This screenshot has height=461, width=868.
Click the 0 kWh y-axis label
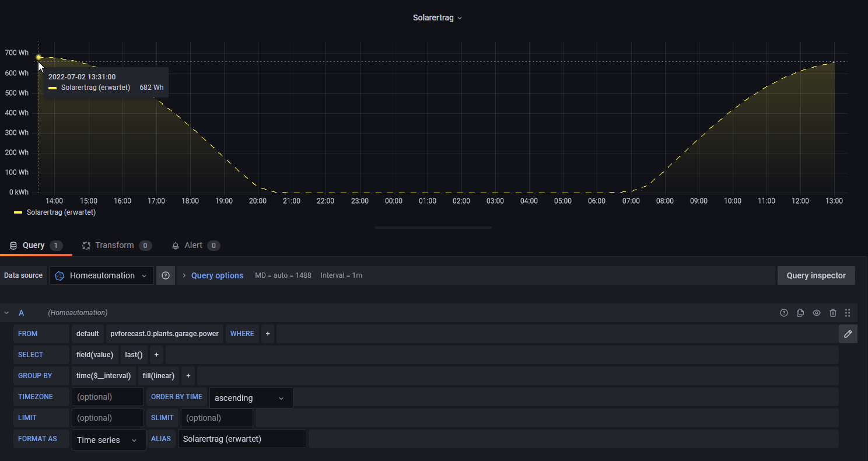coord(19,192)
